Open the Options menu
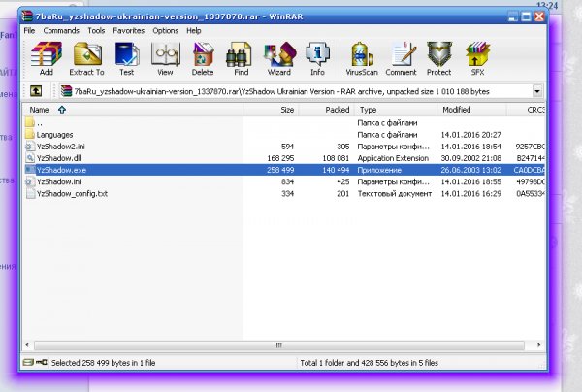 (x=166, y=31)
